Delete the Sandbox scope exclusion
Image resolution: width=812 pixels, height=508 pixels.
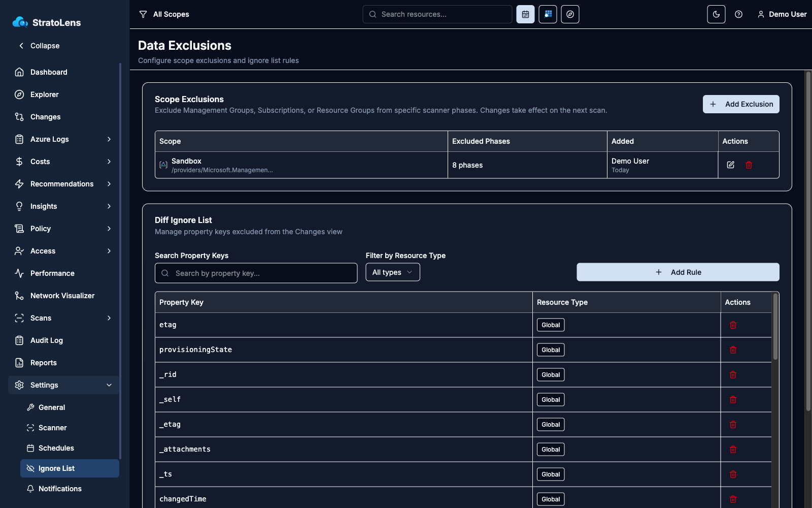point(749,165)
